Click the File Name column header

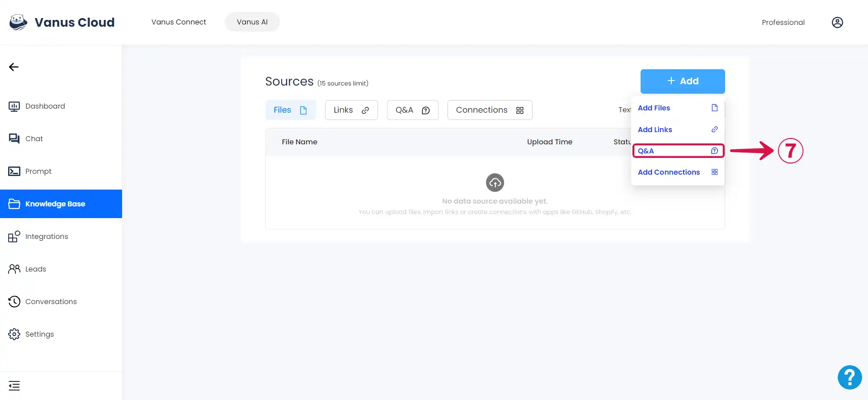[299, 142]
